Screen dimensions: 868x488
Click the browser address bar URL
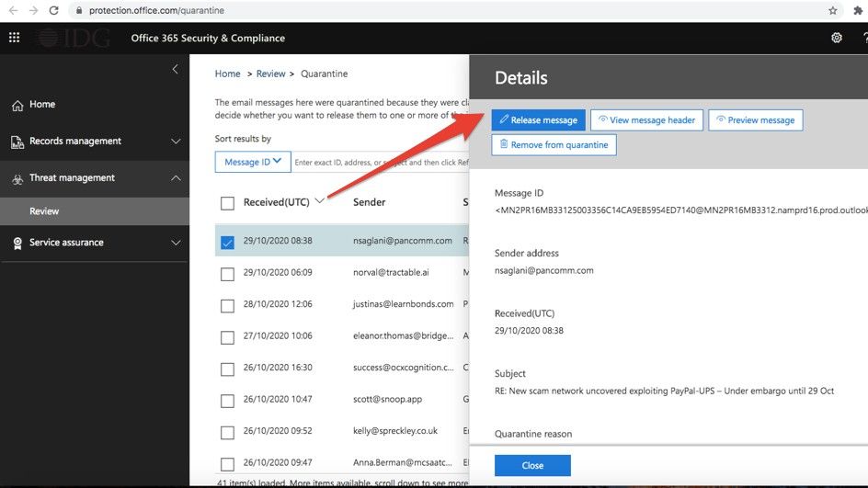point(156,10)
